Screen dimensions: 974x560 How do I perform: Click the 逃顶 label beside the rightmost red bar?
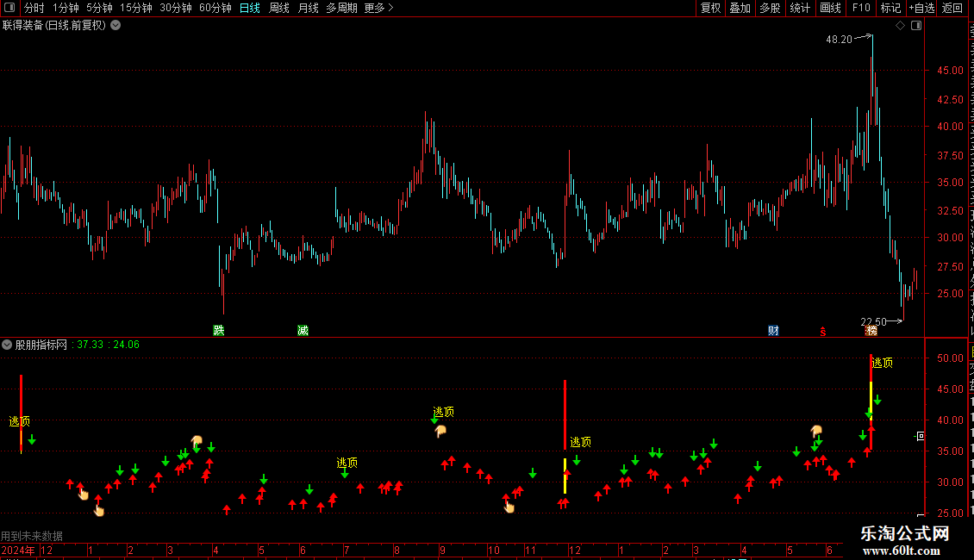click(x=883, y=363)
